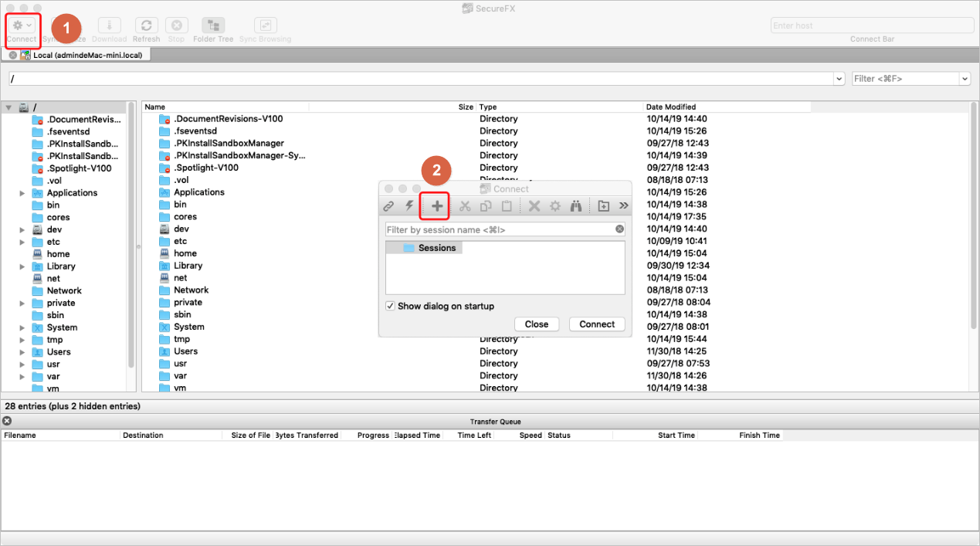
Task: Close the Local tab via its X icon
Action: 13,56
